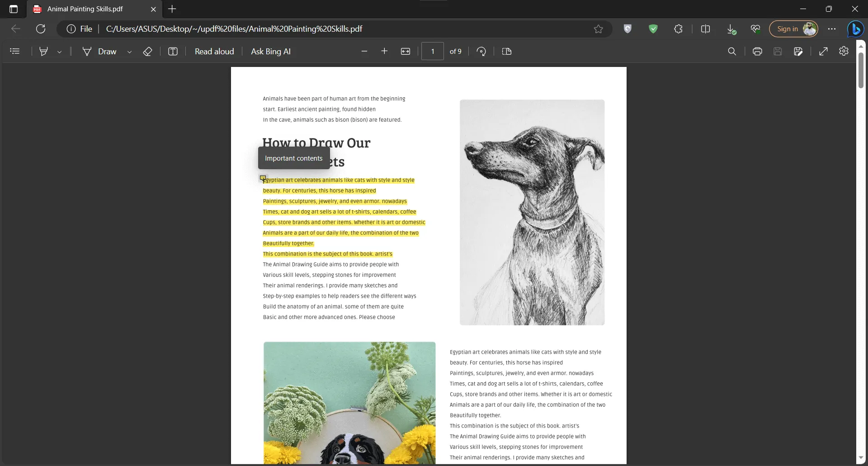
Task: Open Ask Bing AI
Action: (x=270, y=51)
